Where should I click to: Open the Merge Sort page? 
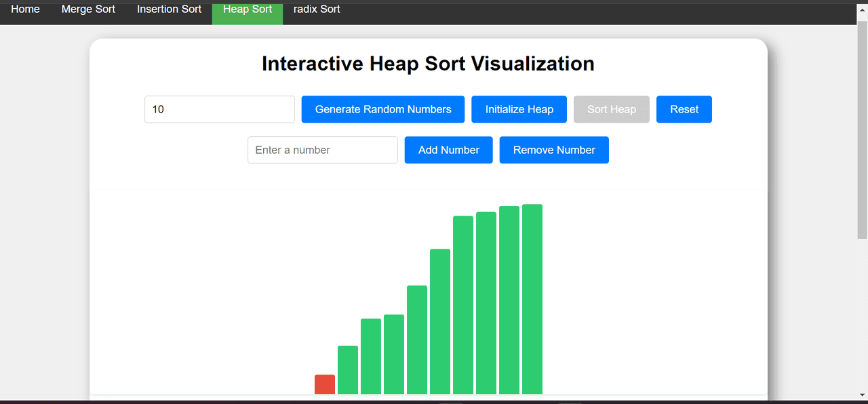pos(88,9)
